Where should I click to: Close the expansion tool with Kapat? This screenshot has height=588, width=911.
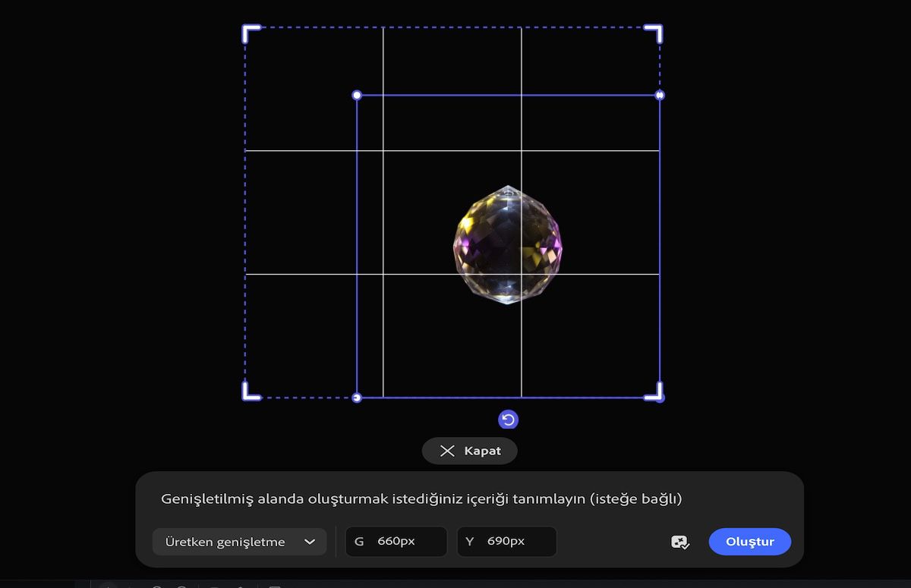(470, 451)
